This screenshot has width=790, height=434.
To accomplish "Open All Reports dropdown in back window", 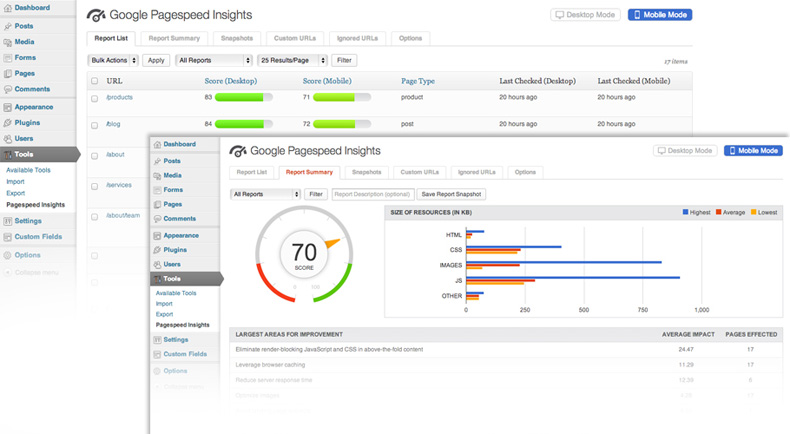I will tap(214, 60).
